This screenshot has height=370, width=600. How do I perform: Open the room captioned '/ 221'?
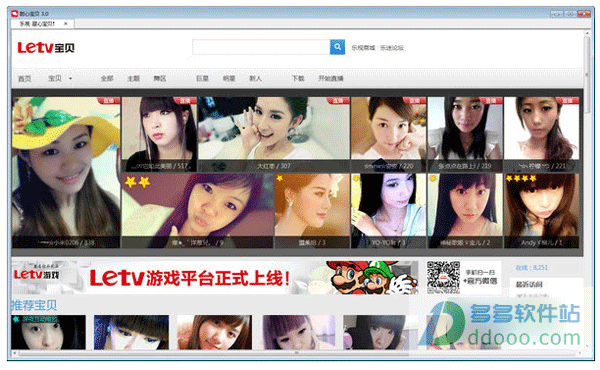(x=541, y=134)
